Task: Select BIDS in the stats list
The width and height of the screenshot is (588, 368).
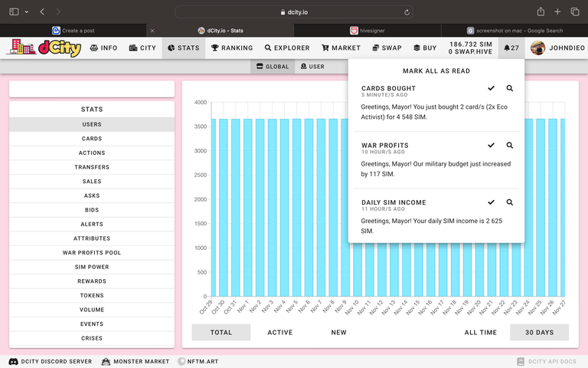Action: pos(92,210)
